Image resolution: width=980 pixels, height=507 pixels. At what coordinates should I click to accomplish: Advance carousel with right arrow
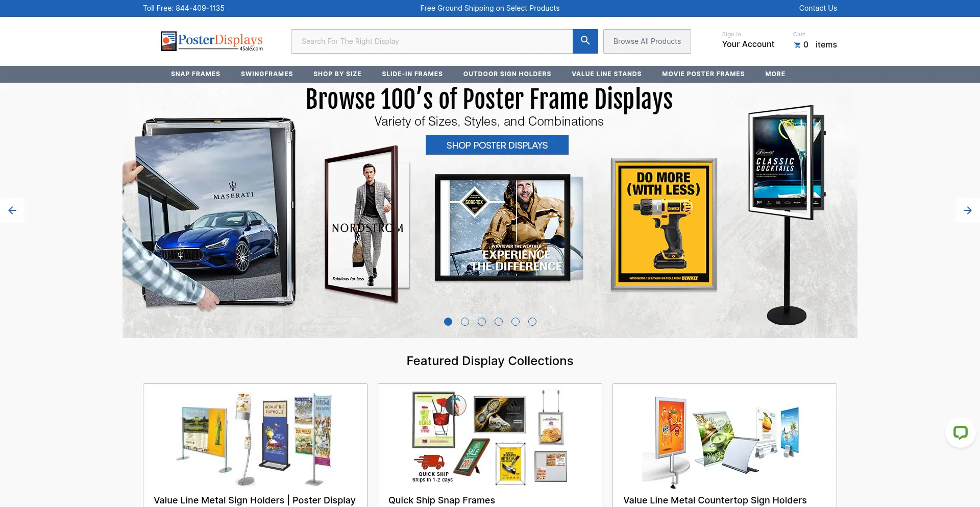968,210
